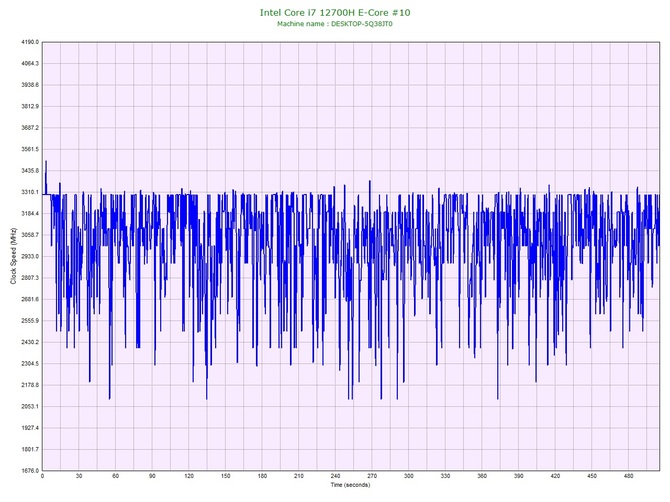Click the 3561.5 y-axis value
Viewport: 670px width, 502px height.
coord(30,149)
